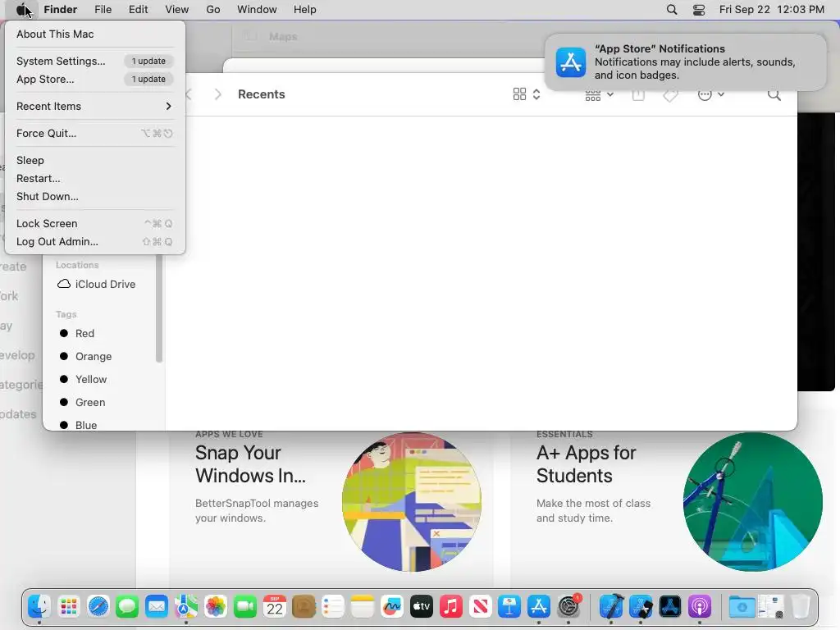The width and height of the screenshot is (840, 630).
Task: Click the date and time in menu bar
Action: 771,10
